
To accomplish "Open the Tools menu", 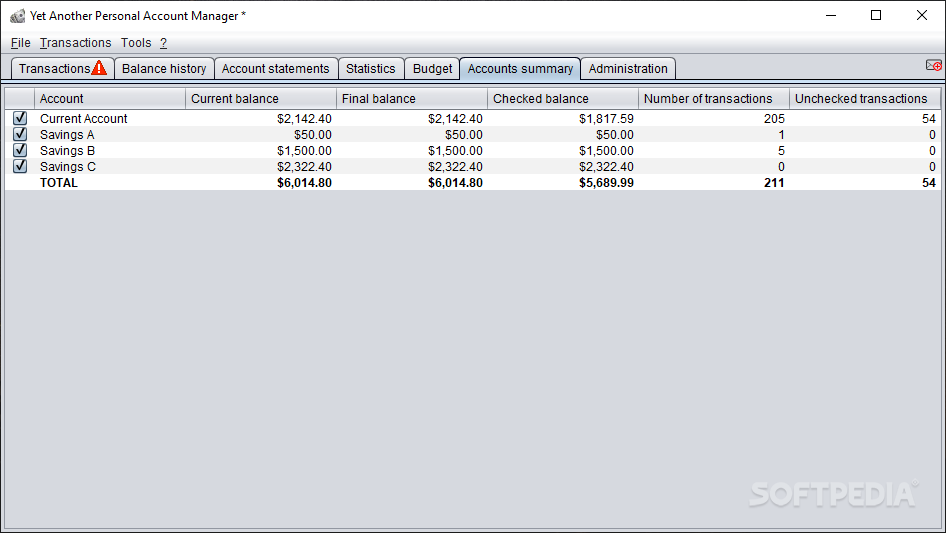I will (x=136, y=43).
